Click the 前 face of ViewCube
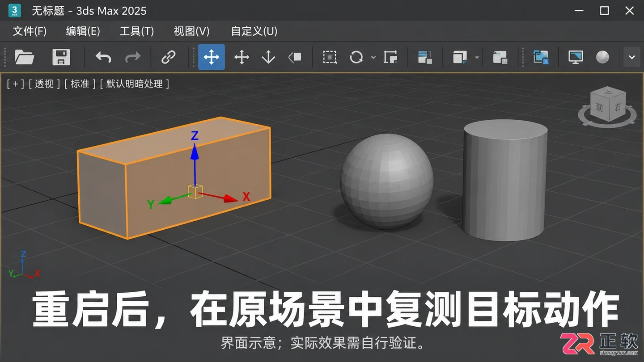This screenshot has width=644, height=362. 599,108
